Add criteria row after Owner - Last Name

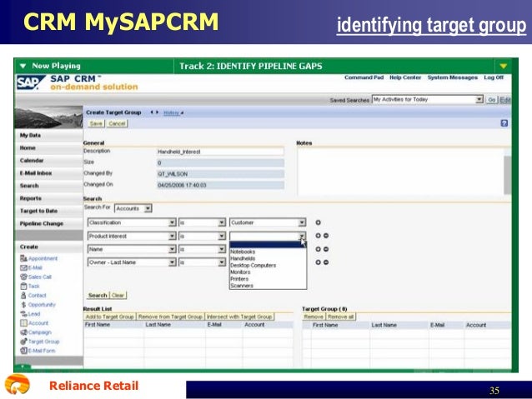point(318,262)
